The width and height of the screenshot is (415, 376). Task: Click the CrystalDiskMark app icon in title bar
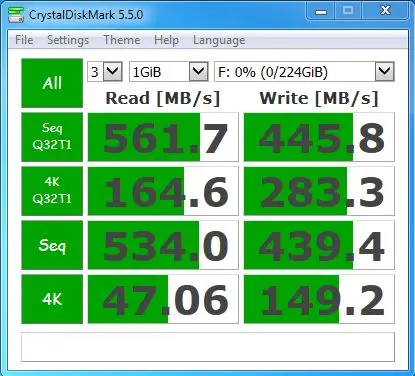(x=16, y=14)
